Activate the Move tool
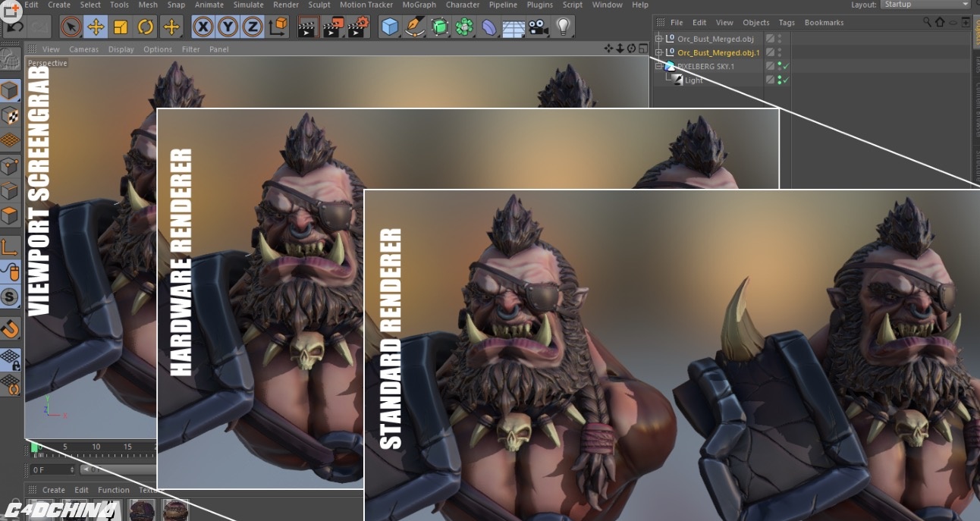The image size is (980, 521). 96,27
